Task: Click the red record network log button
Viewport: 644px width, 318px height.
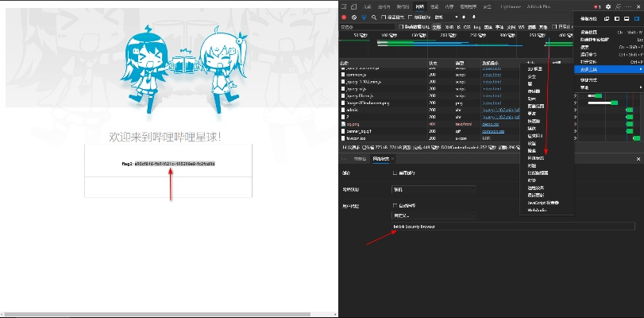Action: point(344,17)
